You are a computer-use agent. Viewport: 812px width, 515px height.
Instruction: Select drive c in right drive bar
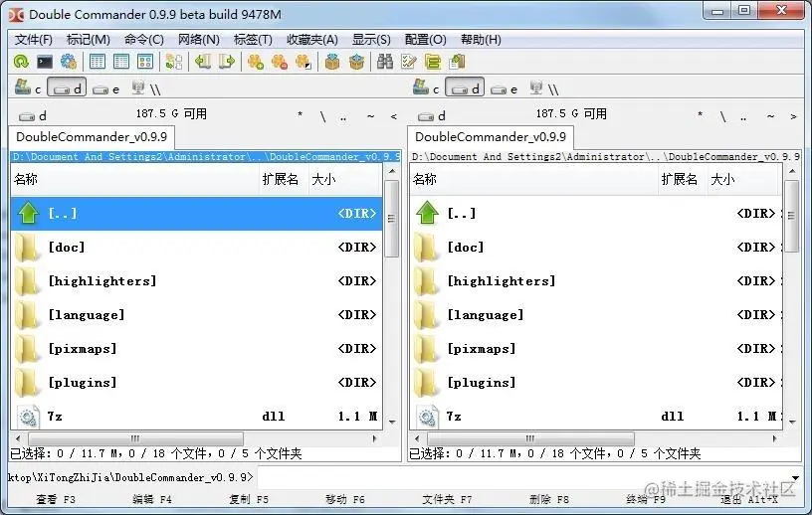426,87
